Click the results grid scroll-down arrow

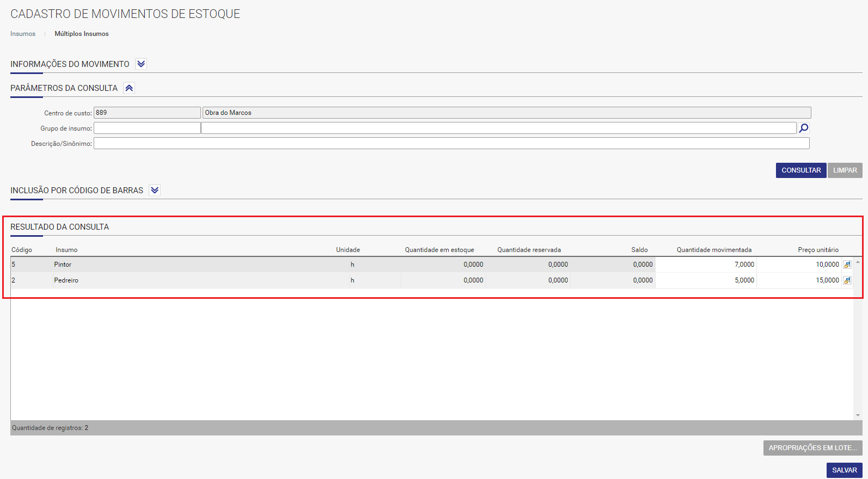click(858, 415)
